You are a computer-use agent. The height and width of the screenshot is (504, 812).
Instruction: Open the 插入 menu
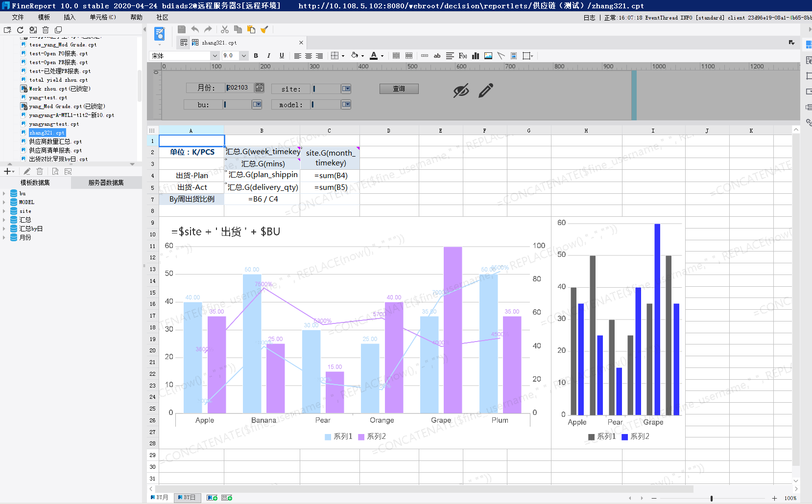[x=70, y=17]
